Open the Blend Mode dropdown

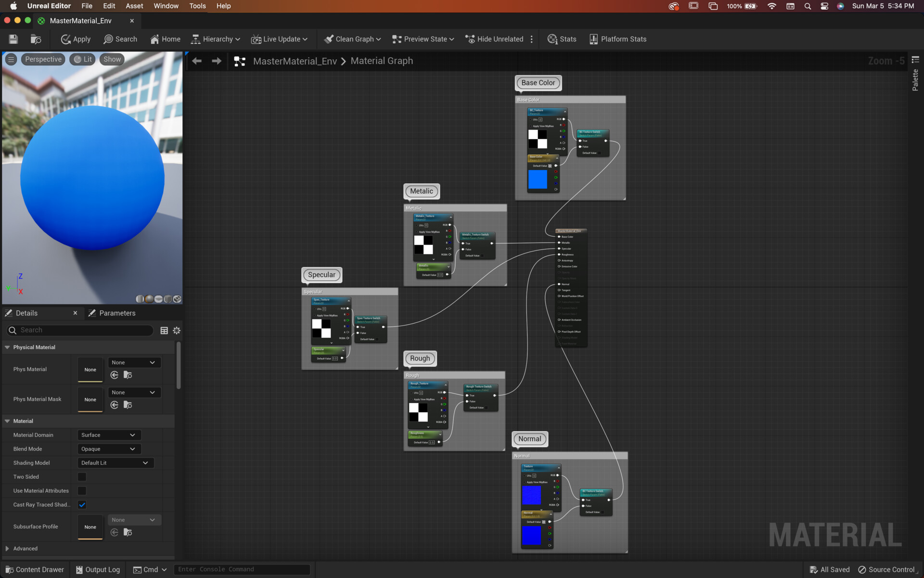click(109, 449)
